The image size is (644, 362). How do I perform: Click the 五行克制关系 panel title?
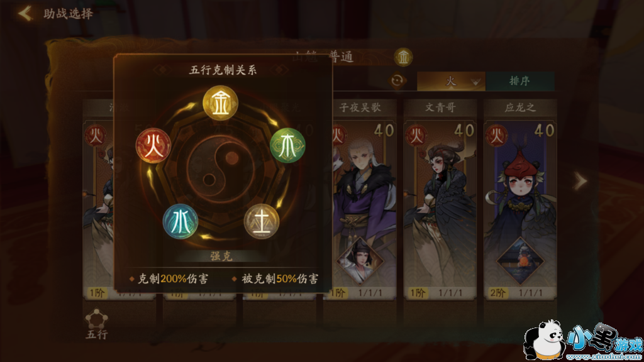(x=223, y=70)
